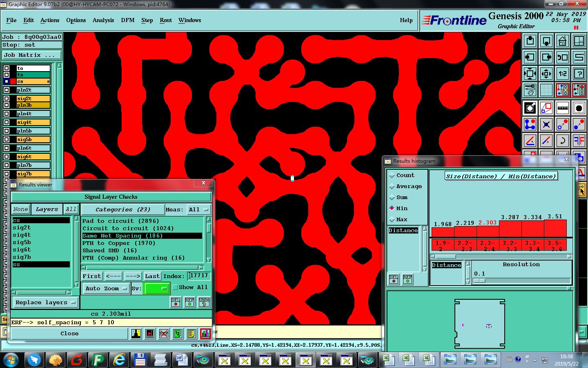Viewport: 588px width, 368px height.
Task: Open the Analysis menu
Action: (x=103, y=20)
